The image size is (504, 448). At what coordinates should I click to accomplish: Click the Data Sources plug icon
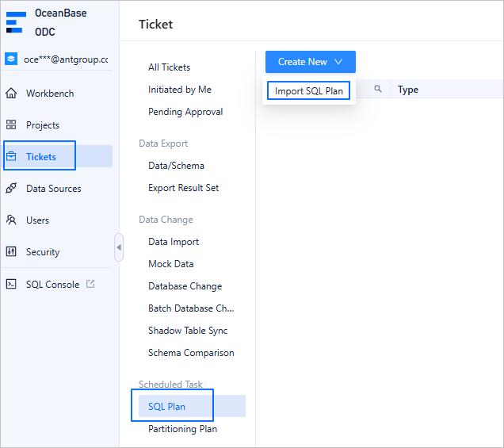[x=11, y=189]
